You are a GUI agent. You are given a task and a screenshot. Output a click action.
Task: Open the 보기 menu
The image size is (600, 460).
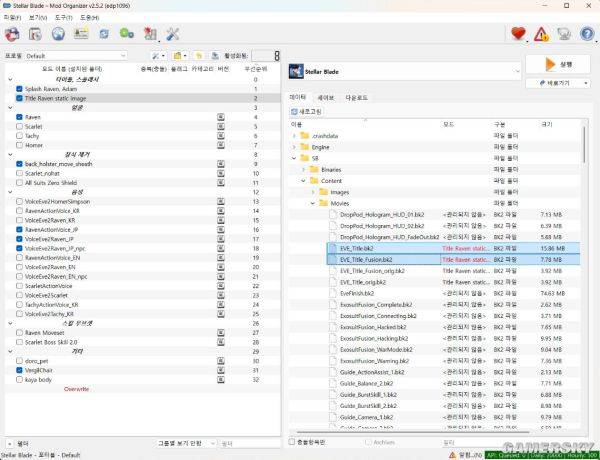[38, 18]
